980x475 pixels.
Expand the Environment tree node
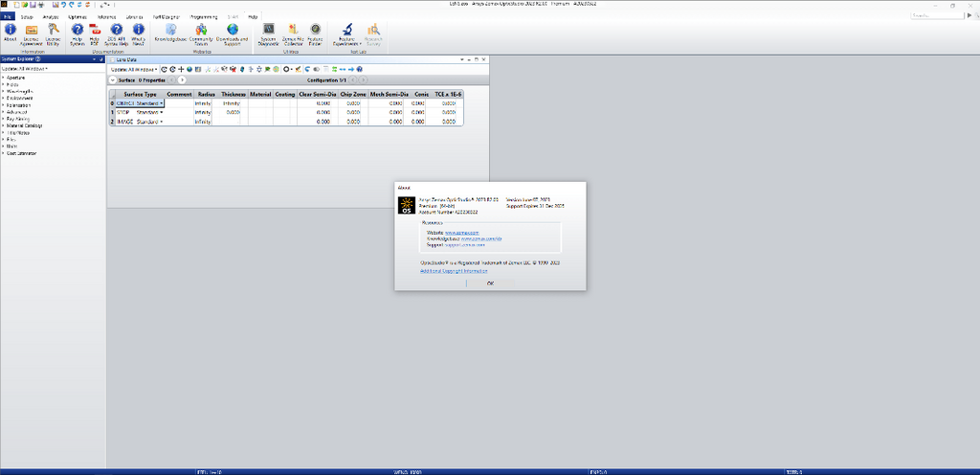pos(3,98)
